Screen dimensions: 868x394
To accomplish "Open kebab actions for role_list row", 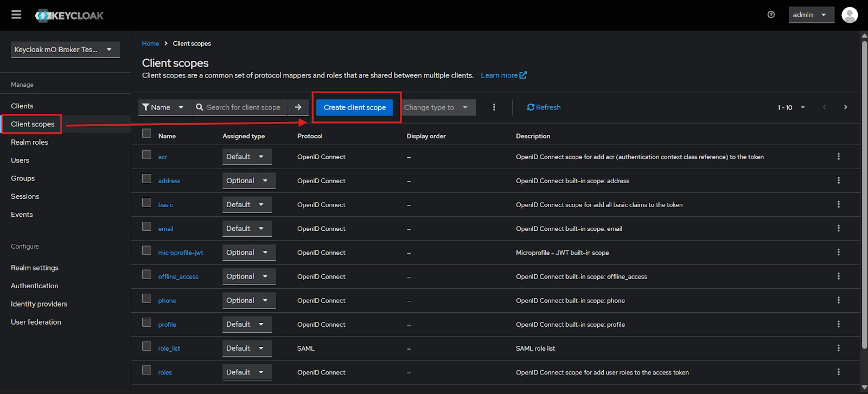I will [x=838, y=348].
